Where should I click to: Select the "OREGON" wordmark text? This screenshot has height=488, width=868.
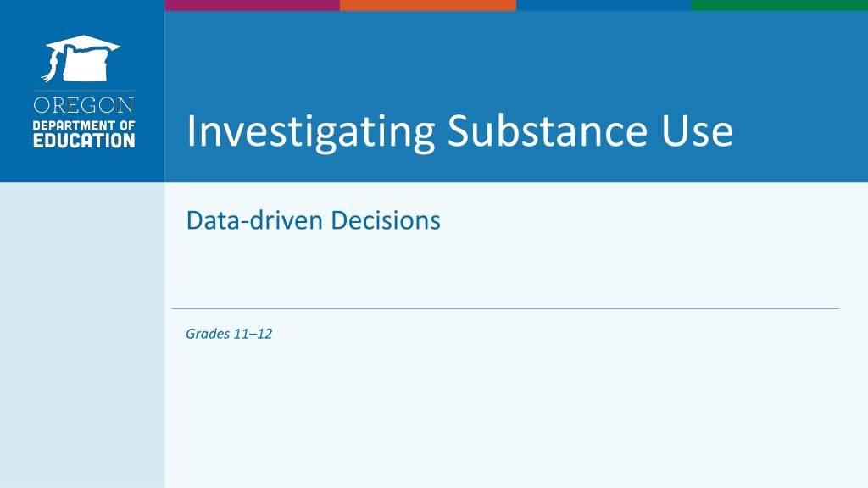click(x=84, y=105)
